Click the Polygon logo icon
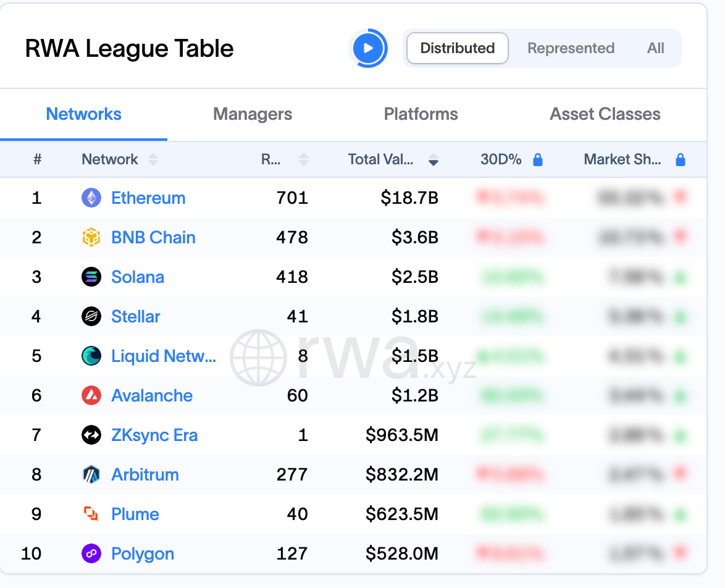This screenshot has height=588, width=725. point(91,553)
